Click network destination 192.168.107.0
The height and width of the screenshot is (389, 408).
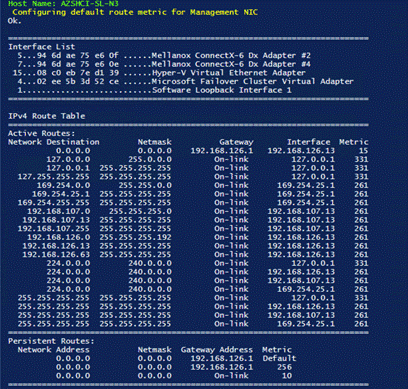[59, 211]
